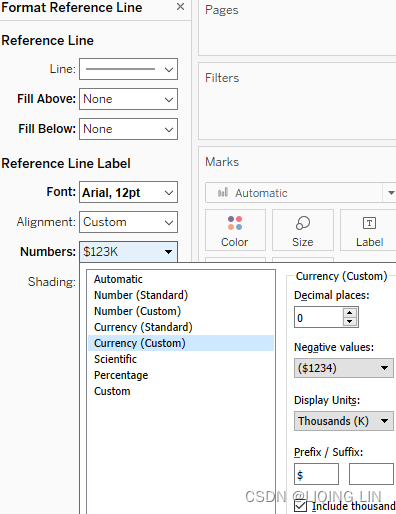Click the Pages shelf title
The image size is (396, 514).
pyautogui.click(x=222, y=10)
